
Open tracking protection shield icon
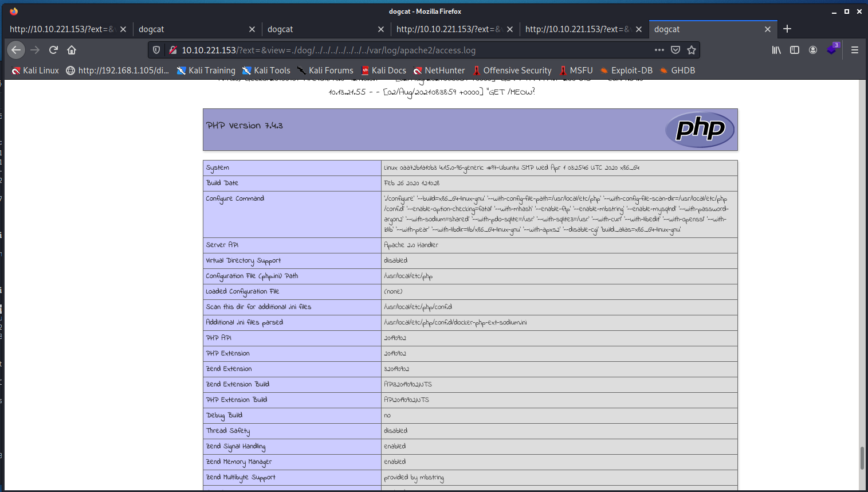click(156, 50)
